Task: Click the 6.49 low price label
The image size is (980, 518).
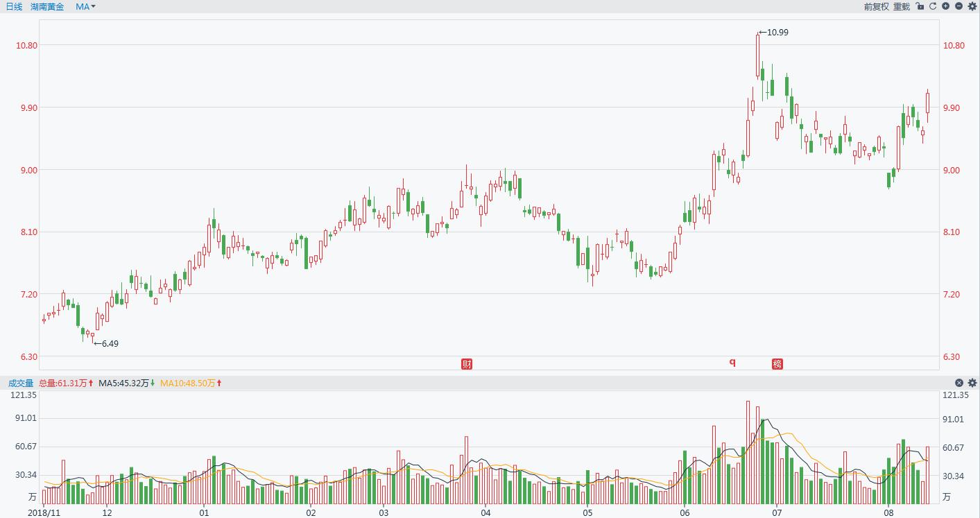Action: (109, 343)
